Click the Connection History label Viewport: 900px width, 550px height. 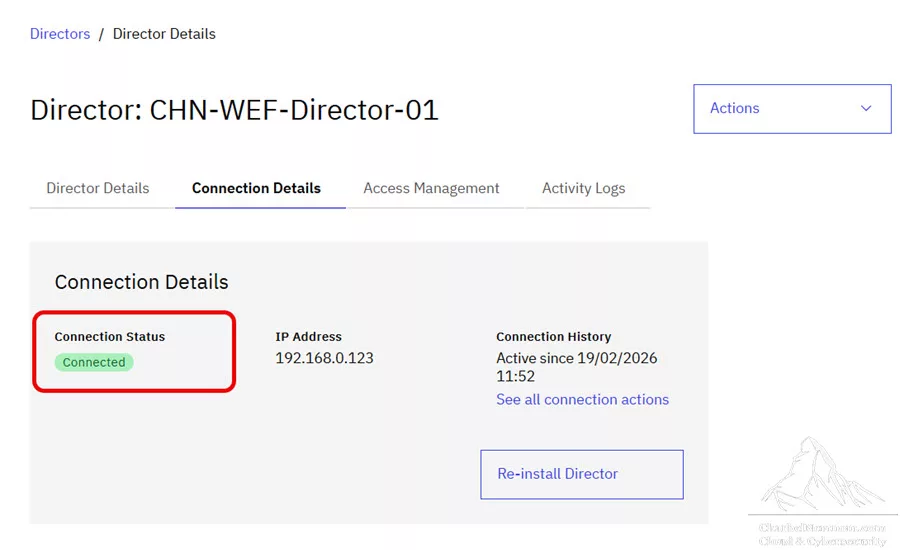pyautogui.click(x=554, y=336)
